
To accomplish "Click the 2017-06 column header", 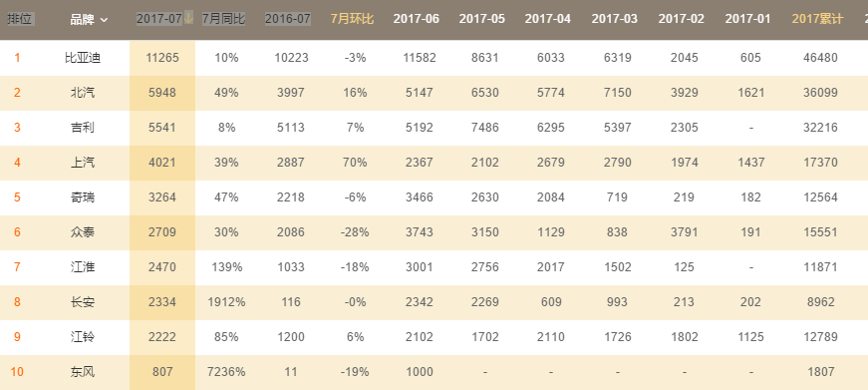I will 417,19.
